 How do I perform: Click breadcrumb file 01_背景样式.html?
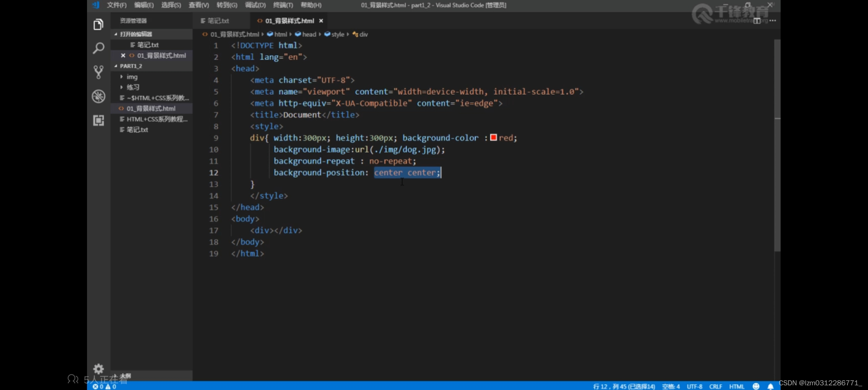(x=231, y=34)
